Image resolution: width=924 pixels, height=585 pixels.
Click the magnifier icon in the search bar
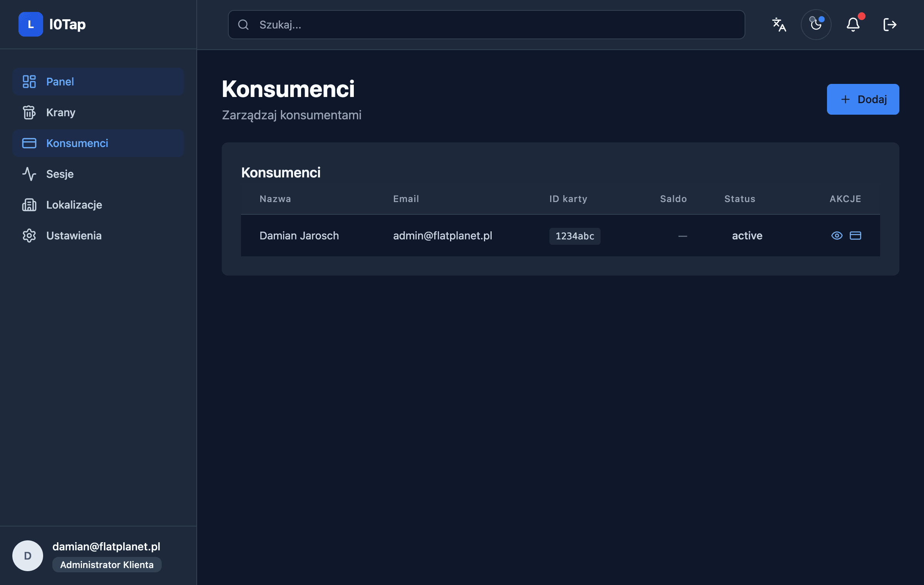tap(243, 25)
